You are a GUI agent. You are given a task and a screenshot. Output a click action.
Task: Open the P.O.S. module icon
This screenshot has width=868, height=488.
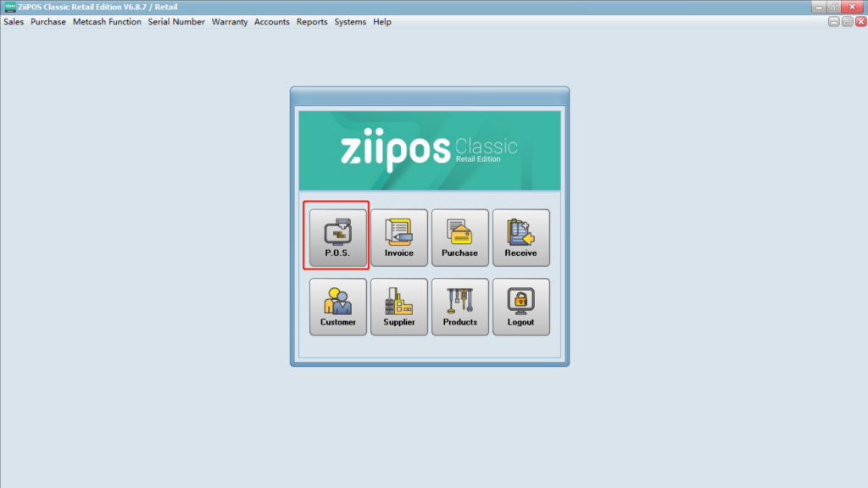[x=337, y=237]
